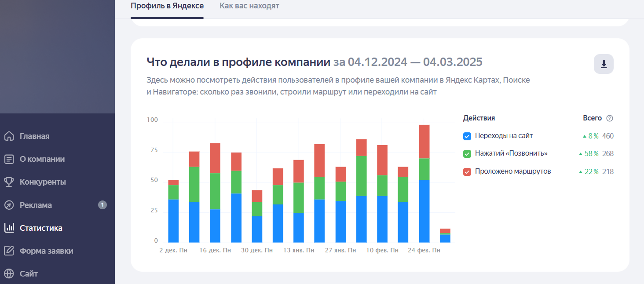Click the 16 дек. Пн axis label

tap(215, 250)
